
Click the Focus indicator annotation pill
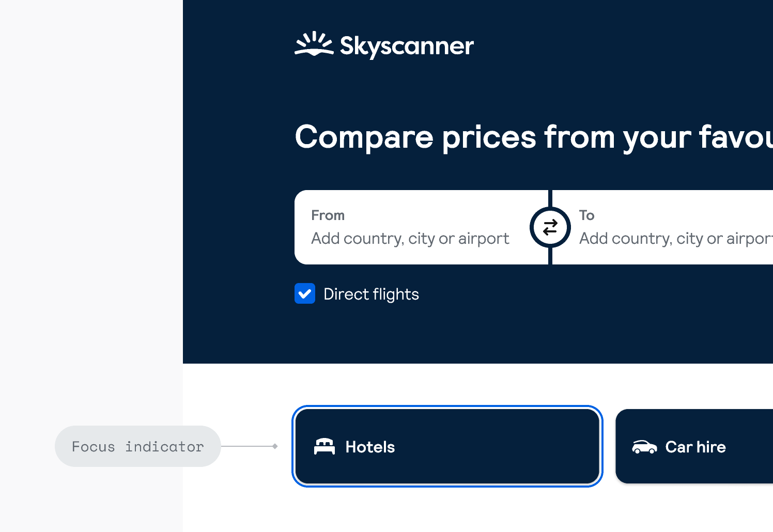pyautogui.click(x=138, y=446)
